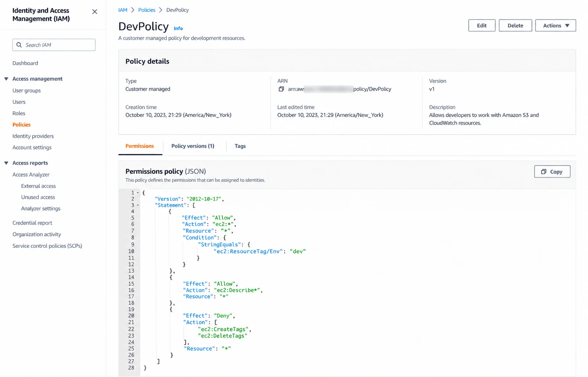
Task: Fold JSON code at line 1
Action: click(x=138, y=193)
